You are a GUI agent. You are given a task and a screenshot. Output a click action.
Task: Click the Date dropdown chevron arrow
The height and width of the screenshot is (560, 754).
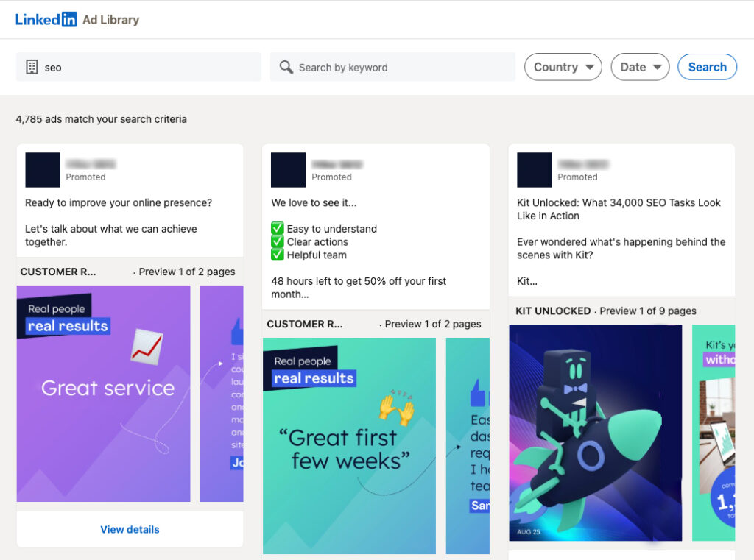656,67
